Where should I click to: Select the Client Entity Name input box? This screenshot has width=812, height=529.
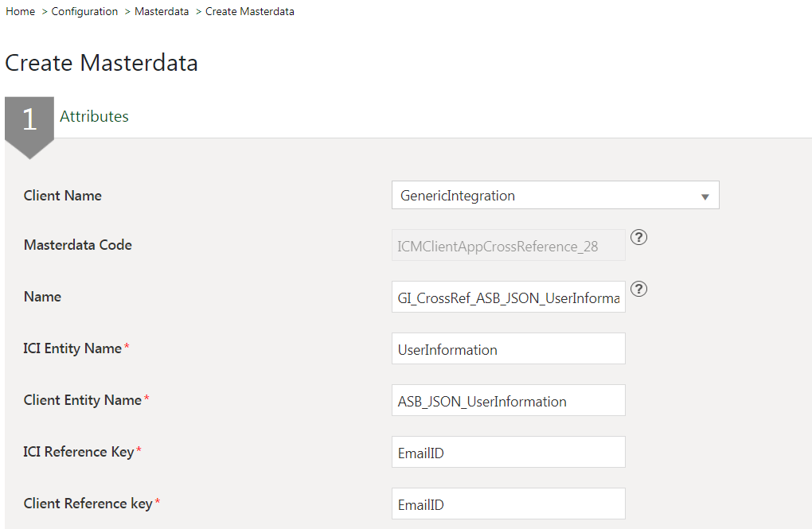(508, 402)
